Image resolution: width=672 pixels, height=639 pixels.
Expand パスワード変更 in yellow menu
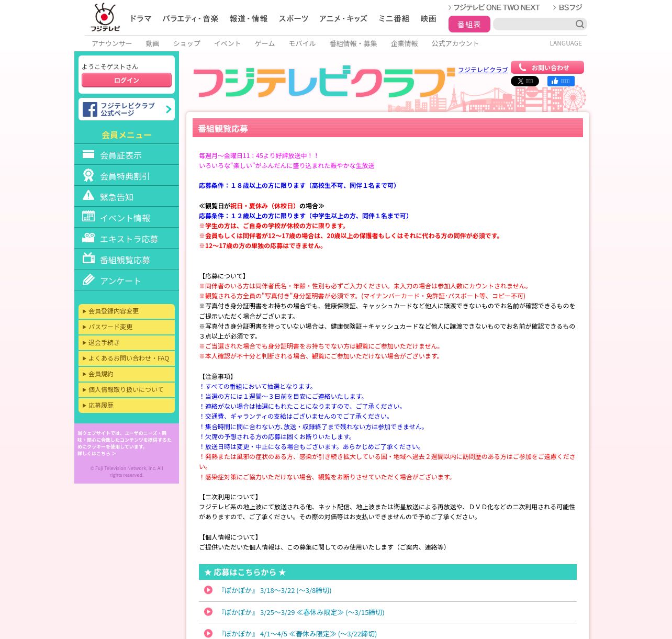tap(127, 327)
